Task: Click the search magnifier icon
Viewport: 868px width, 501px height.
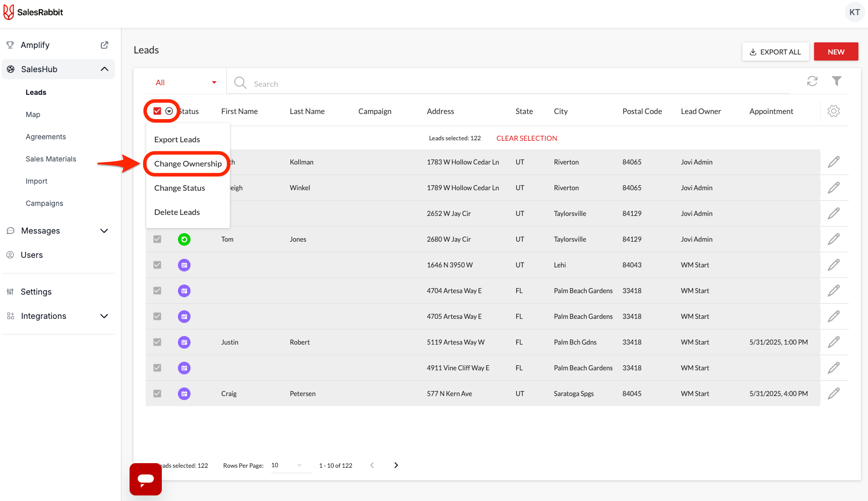Action: [x=240, y=83]
